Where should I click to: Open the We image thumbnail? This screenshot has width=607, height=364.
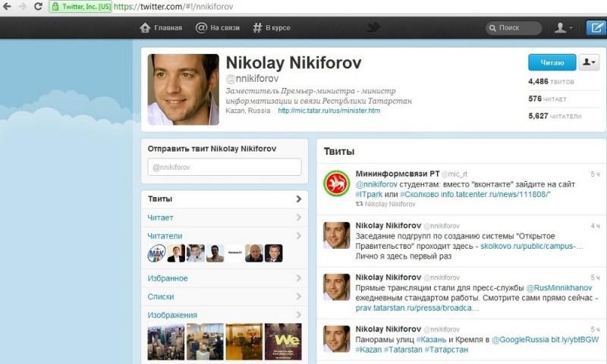(x=283, y=342)
